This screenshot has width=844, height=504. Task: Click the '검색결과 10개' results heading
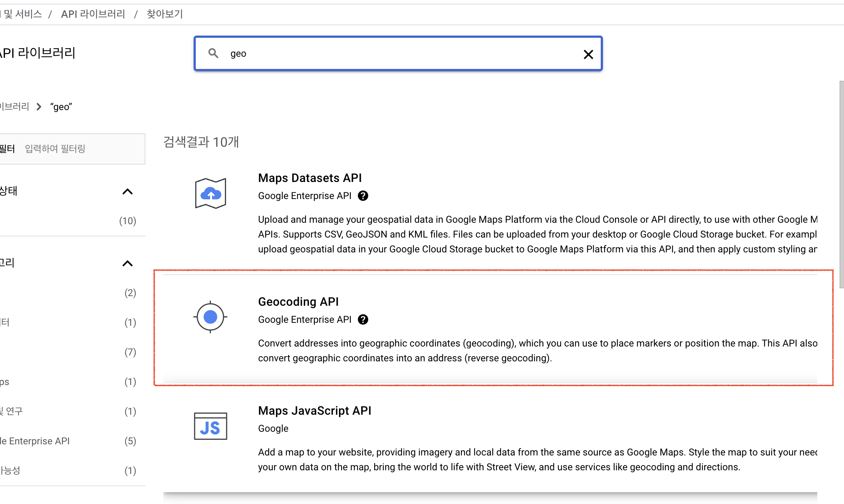point(201,142)
